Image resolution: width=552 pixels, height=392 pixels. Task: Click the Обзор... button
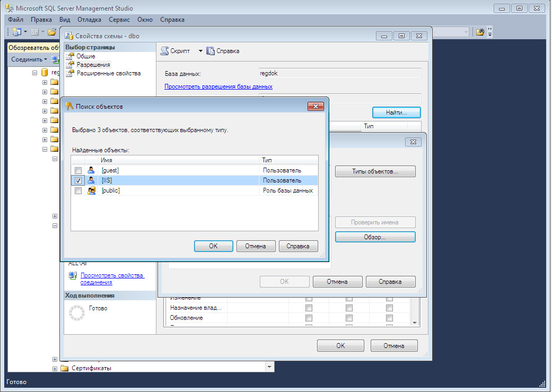pyautogui.click(x=375, y=237)
